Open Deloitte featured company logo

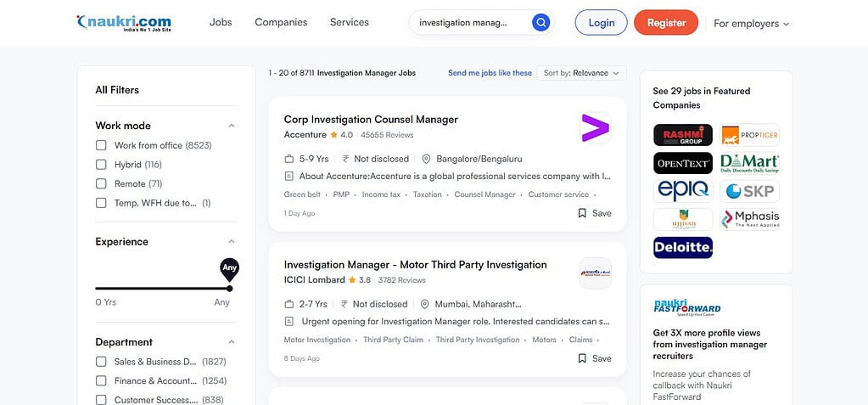pos(682,248)
